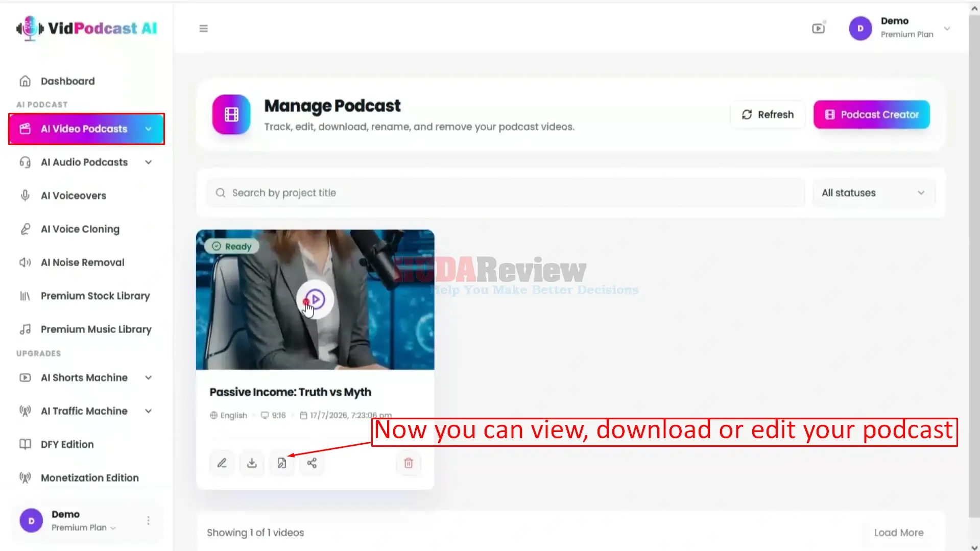Screen dimensions: 980x551
Task: Click the bottom sidebar Demo avatar
Action: tap(31, 520)
